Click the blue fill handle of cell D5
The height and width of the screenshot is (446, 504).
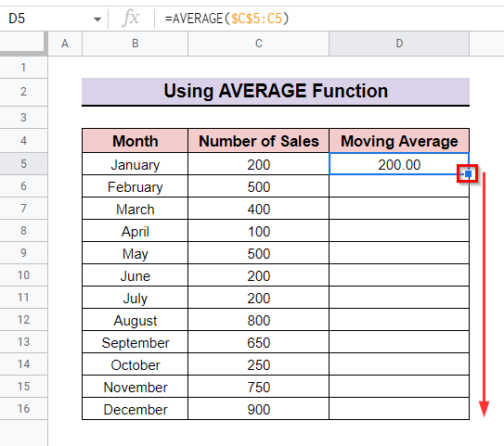[x=469, y=173]
